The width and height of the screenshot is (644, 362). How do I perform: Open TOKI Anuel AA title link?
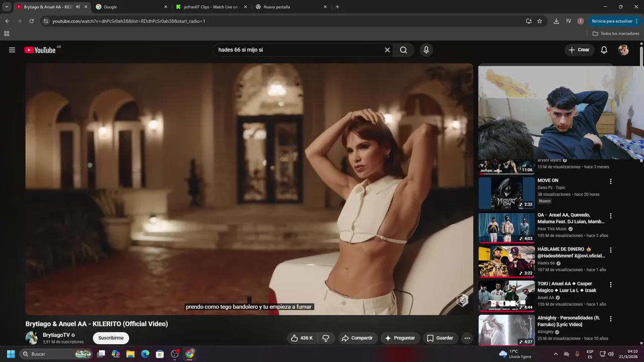tap(567, 287)
